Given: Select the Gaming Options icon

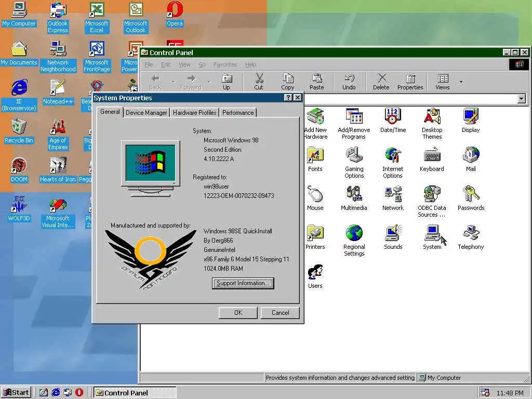Looking at the screenshot, I should tap(354, 163).
